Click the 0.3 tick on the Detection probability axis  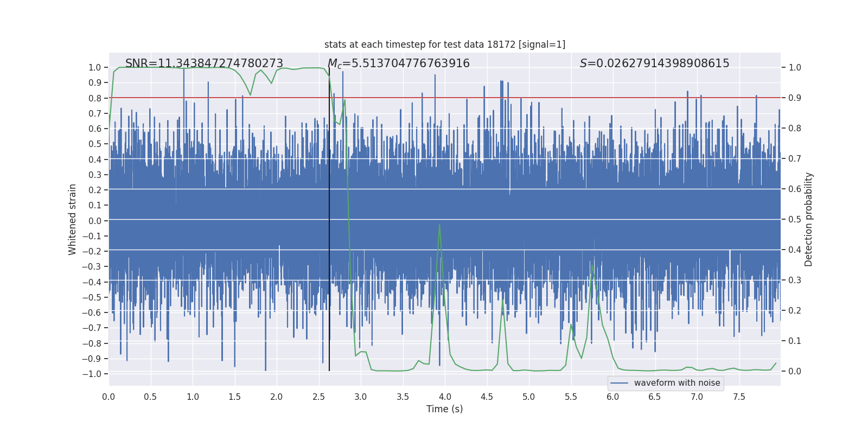[x=795, y=280]
